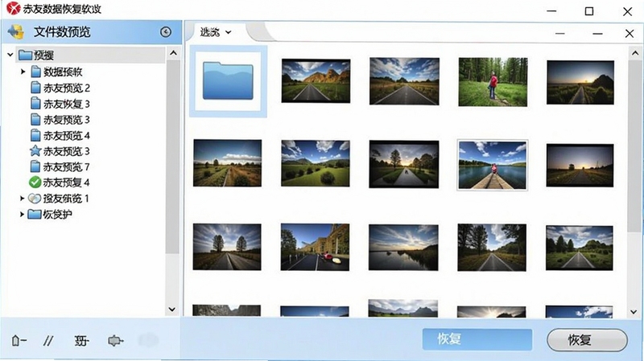This screenshot has height=361, width=644.
Task: Select the dirt path field with long cloud thumbnail
Action: [x=227, y=163]
